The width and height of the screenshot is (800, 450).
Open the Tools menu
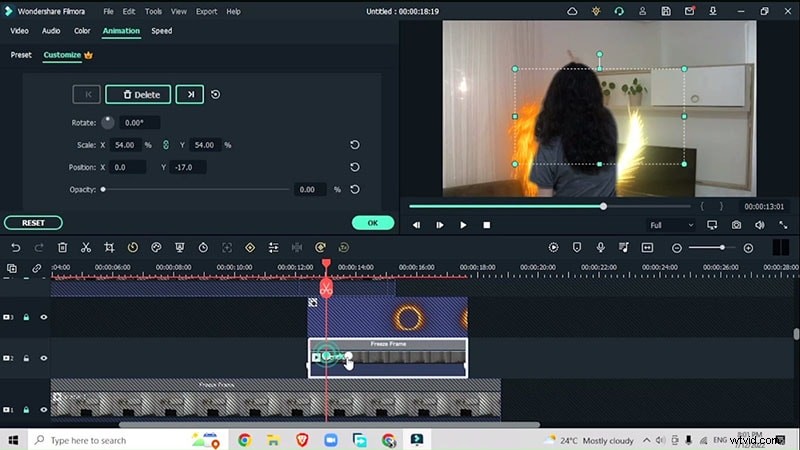[153, 12]
